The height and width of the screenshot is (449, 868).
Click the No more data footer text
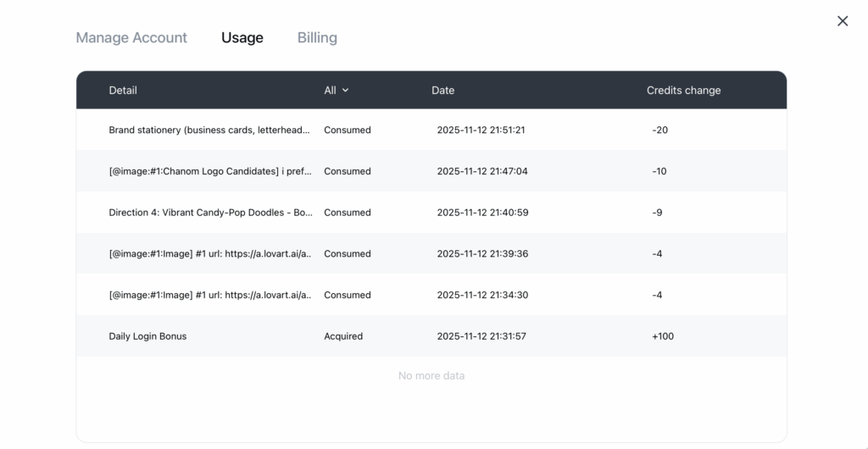[x=431, y=375]
